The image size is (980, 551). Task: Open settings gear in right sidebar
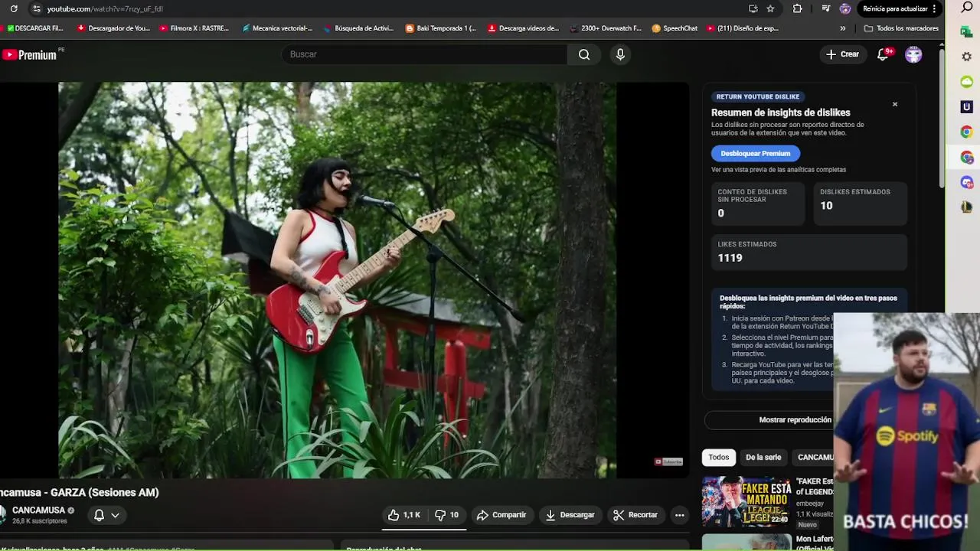coord(967,57)
